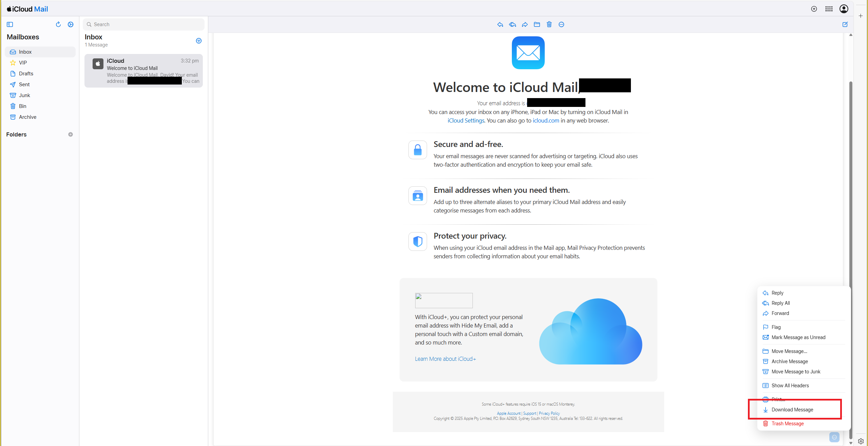Open the VIP mailbox
Viewport: 868px width, 446px height.
[40, 63]
